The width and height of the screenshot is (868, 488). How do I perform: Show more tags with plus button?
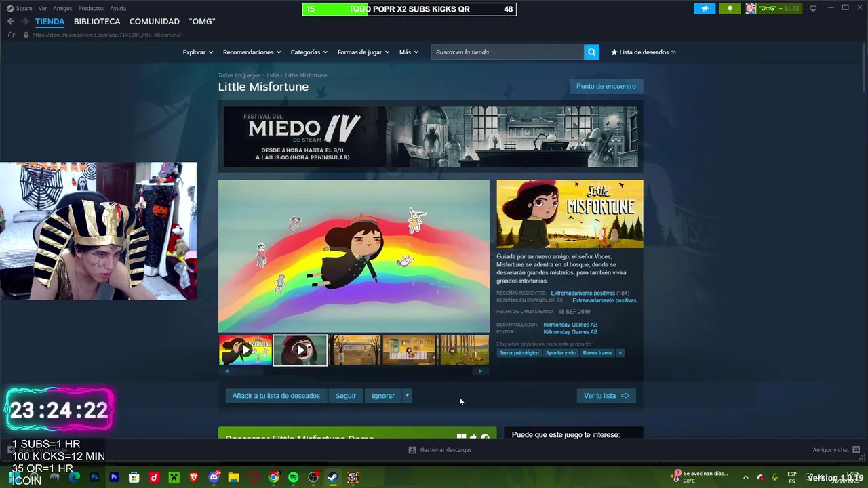pyautogui.click(x=620, y=353)
